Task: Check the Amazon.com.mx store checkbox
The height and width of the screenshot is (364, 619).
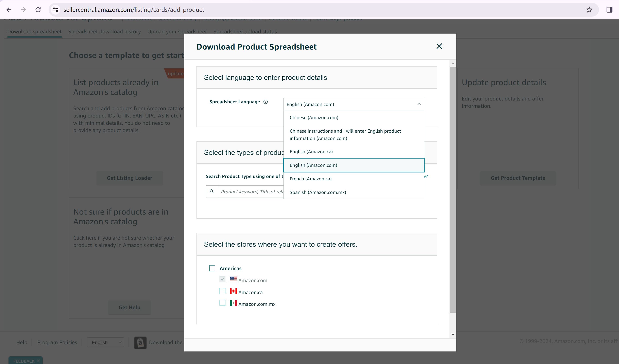Action: click(222, 303)
